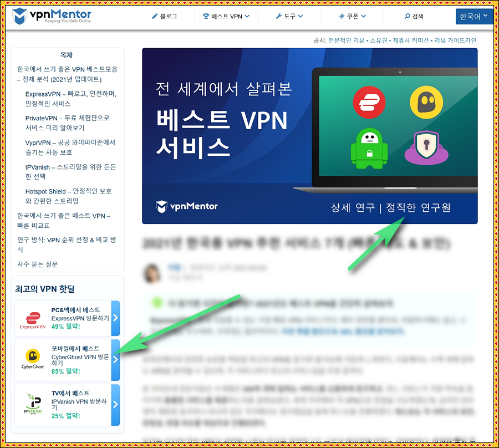The image size is (499, 448).
Task: Click the 25% 절약! savings label
Action: point(65,416)
